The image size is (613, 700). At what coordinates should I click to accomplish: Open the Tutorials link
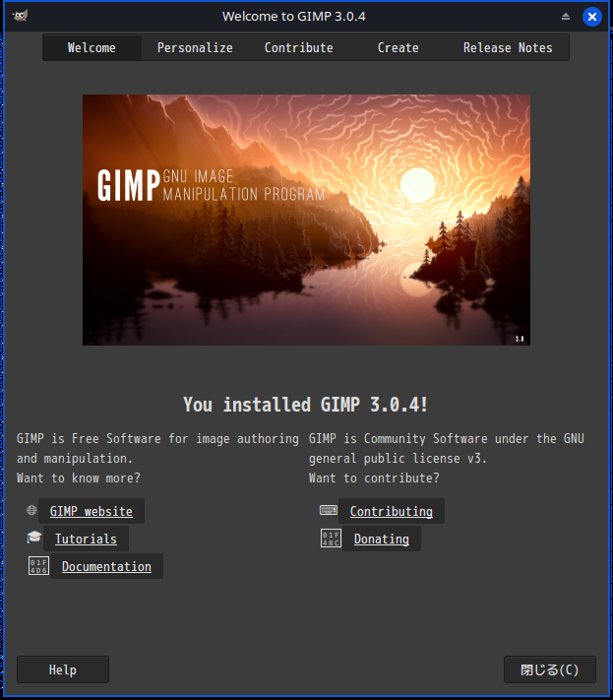(x=86, y=539)
